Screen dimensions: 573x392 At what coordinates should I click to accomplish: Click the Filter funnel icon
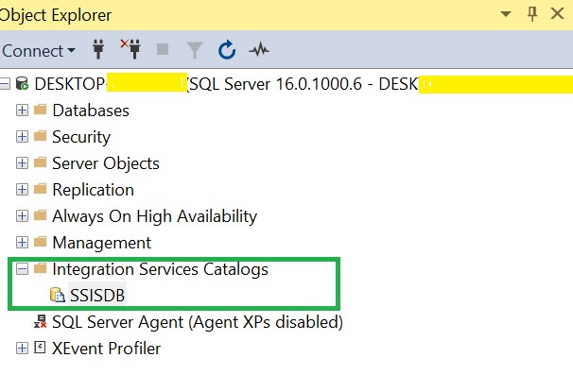pos(195,50)
